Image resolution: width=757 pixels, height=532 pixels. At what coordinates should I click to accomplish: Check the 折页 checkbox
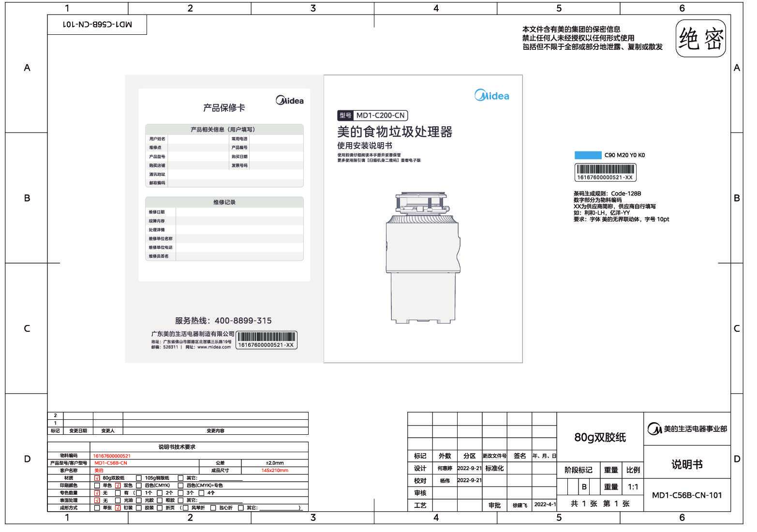point(160,508)
